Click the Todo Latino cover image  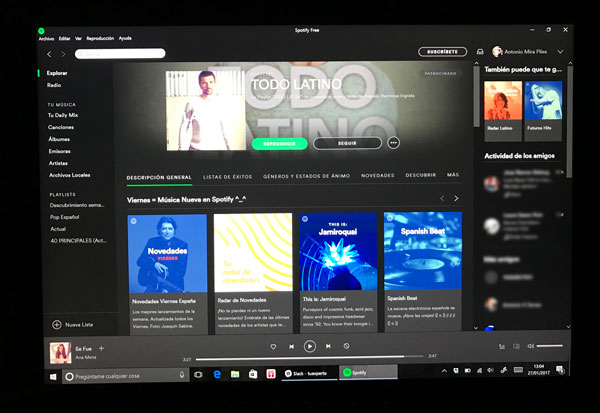click(206, 111)
